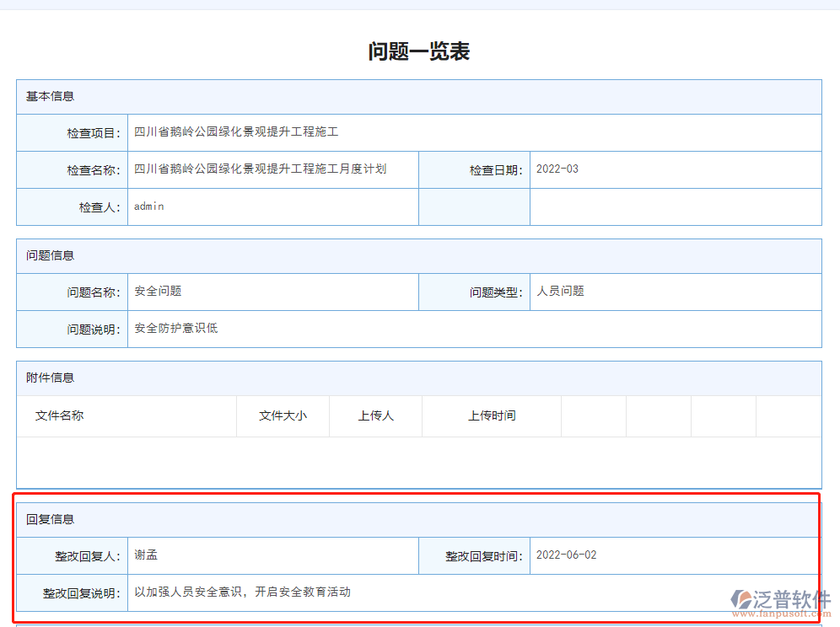Click the 泛普软件 logo icon
This screenshot has height=627, width=840.
[742, 597]
